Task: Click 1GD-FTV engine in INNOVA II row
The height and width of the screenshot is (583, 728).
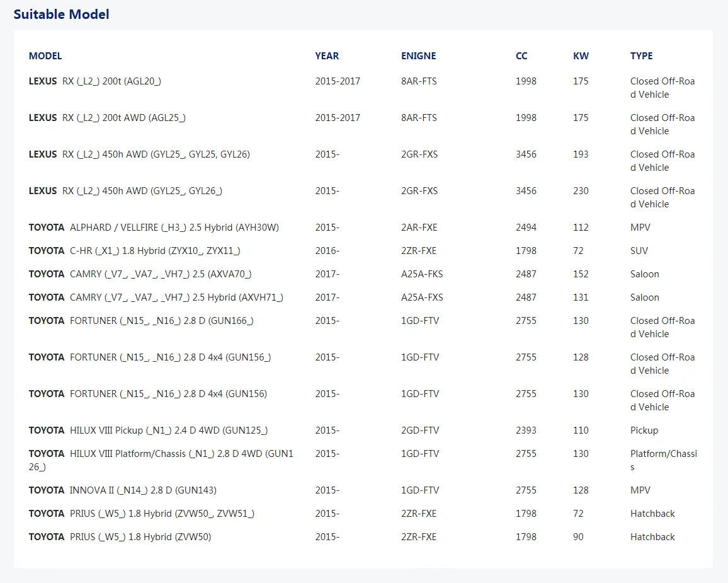Action: 419,490
